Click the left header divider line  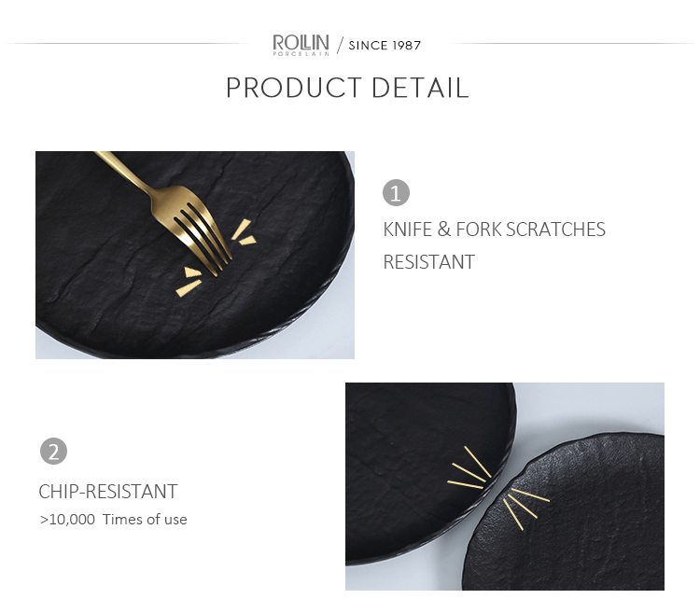131,44
